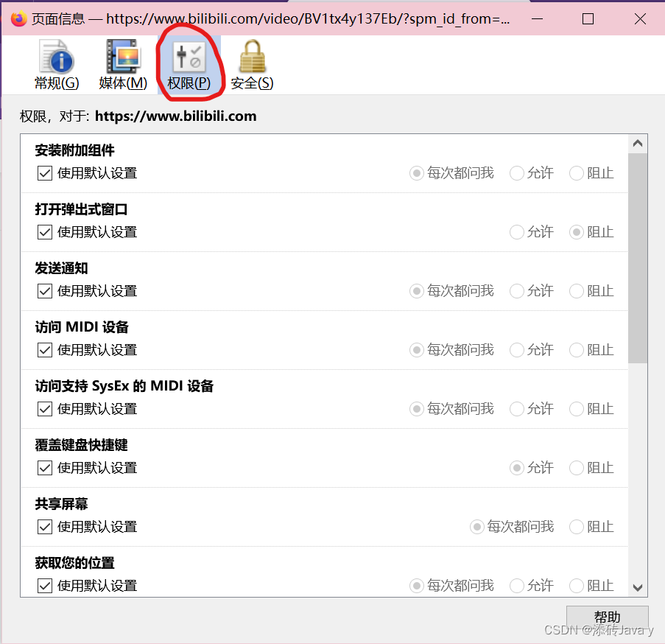Screen dimensions: 665x644
Task: Select 每次都问我 for 安装附加组件
Action: tap(417, 173)
